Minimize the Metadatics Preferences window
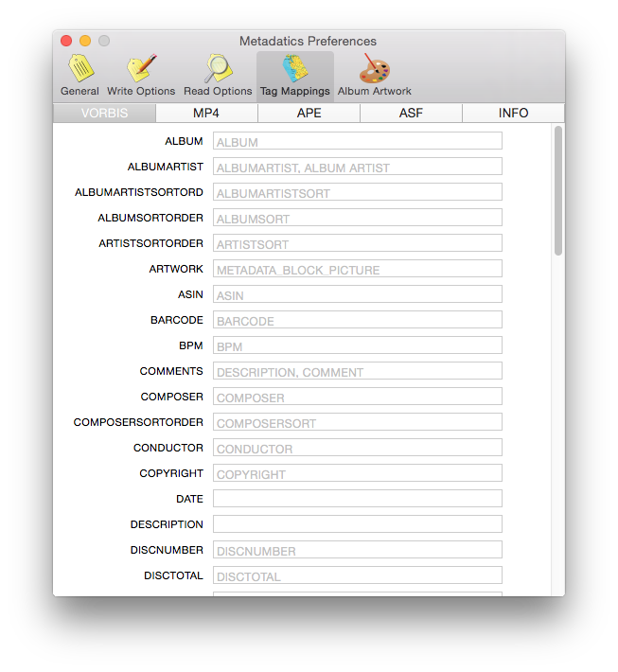The width and height of the screenshot is (618, 672). point(85,41)
